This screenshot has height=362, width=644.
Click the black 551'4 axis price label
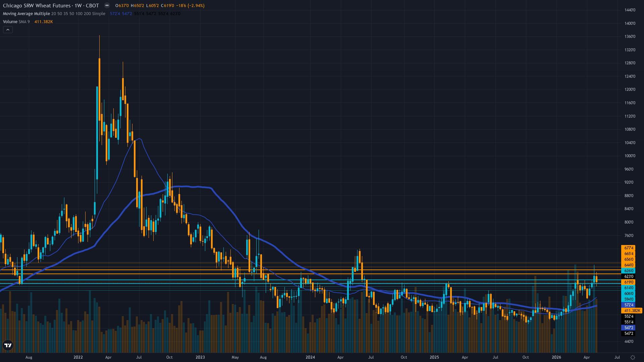pyautogui.click(x=629, y=322)
